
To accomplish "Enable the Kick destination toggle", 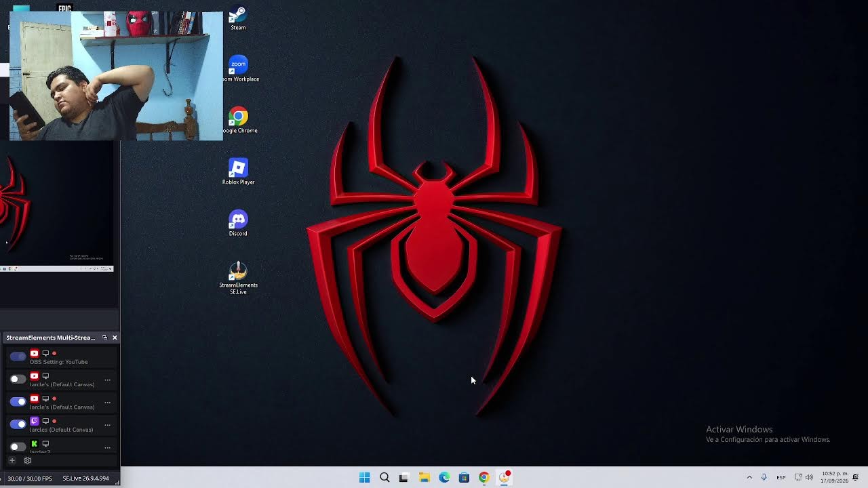I will [x=18, y=447].
